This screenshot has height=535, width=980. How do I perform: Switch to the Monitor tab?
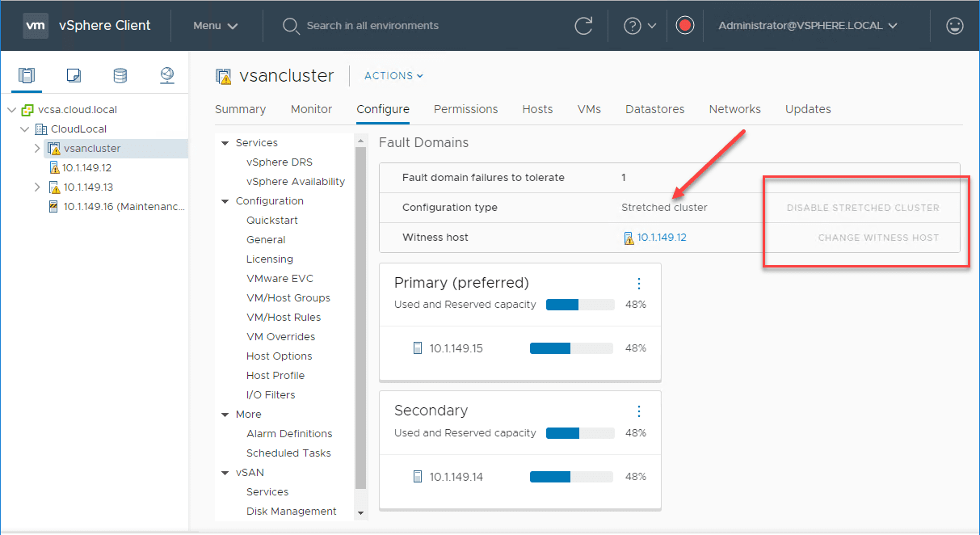[311, 109]
